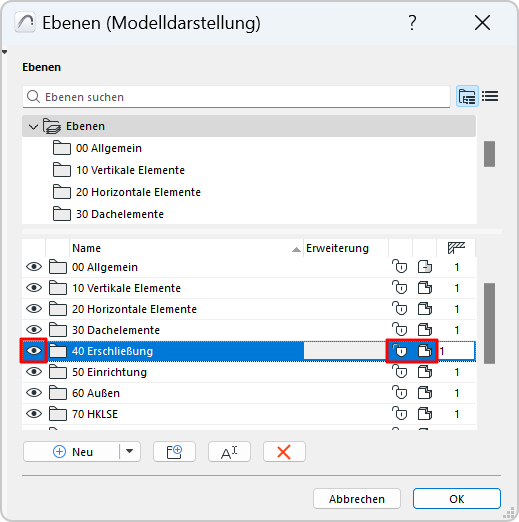Click the new folder icon button
519x522 pixels.
click(x=174, y=452)
